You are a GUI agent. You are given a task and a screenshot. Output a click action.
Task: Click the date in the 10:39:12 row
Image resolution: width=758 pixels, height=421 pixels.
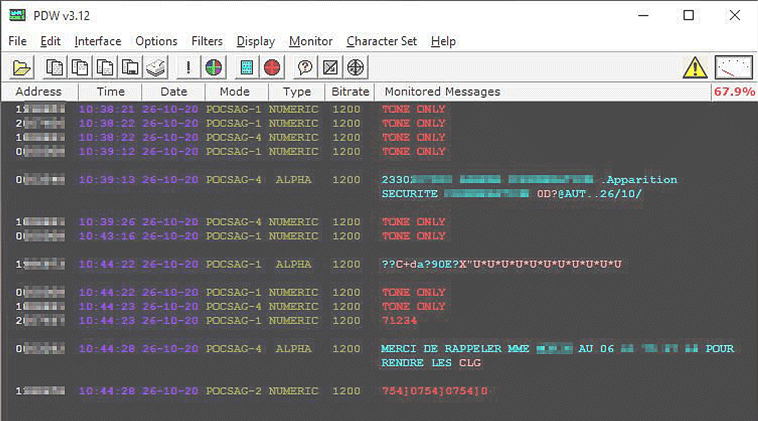(170, 151)
